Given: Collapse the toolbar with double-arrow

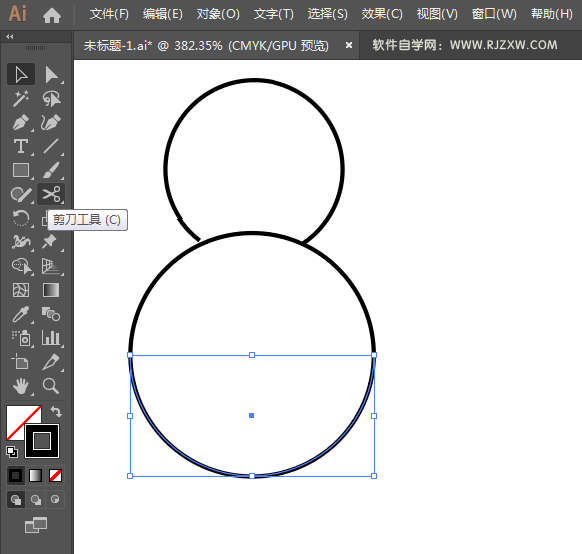Looking at the screenshot, I should point(10,36).
